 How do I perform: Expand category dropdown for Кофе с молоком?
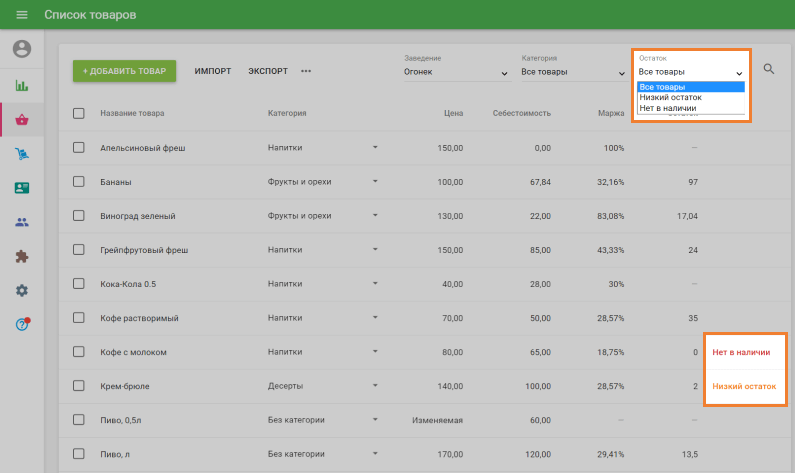(x=375, y=351)
